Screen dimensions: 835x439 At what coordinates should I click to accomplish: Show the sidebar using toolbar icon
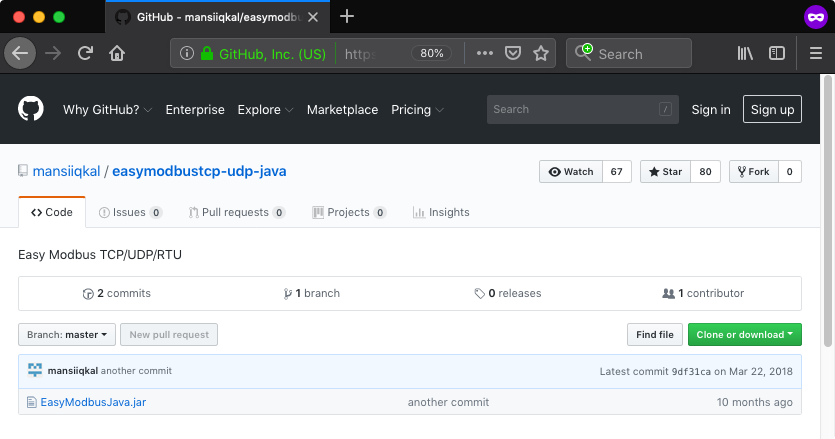(x=777, y=53)
